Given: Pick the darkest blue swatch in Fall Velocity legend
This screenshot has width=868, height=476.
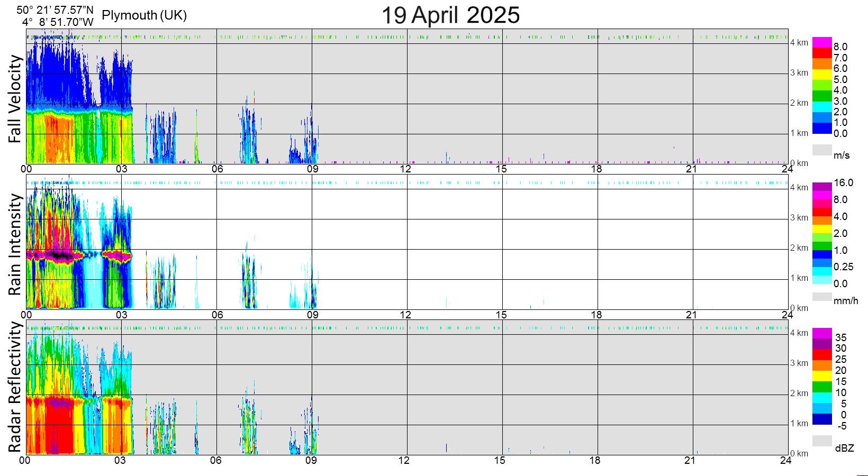Looking at the screenshot, I should coord(822,129).
